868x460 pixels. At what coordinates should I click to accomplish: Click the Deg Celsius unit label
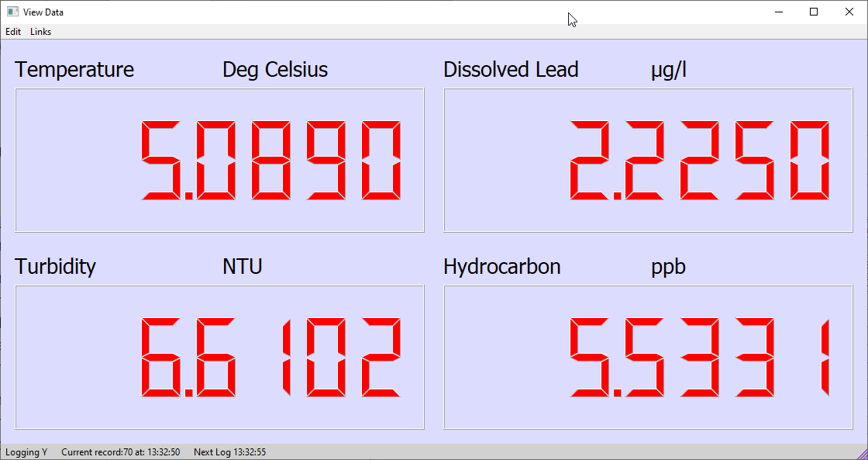pyautogui.click(x=275, y=70)
